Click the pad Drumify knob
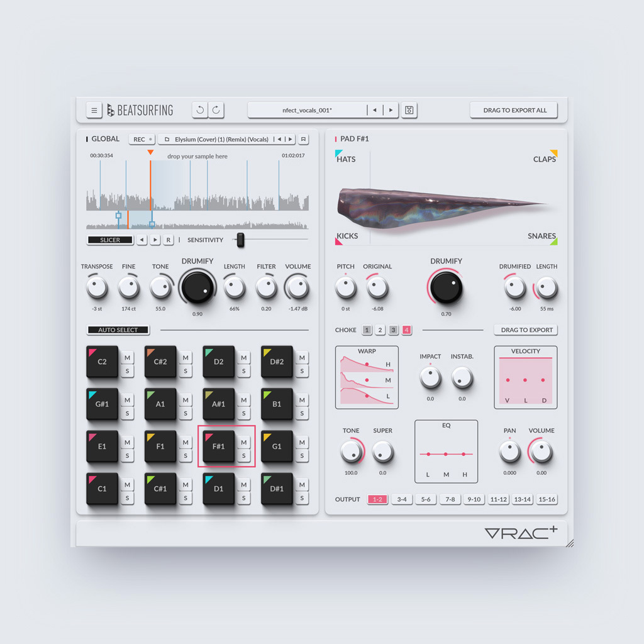 (x=447, y=287)
